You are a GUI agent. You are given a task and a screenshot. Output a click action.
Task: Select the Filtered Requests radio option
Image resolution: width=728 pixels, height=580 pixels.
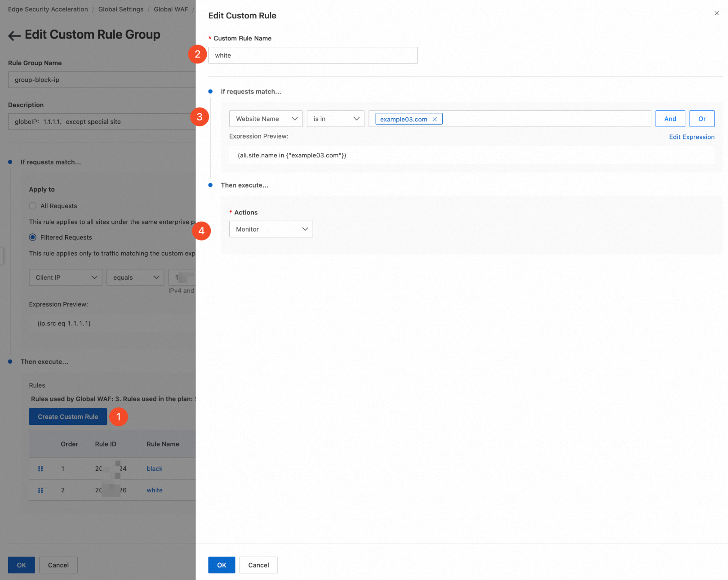33,237
